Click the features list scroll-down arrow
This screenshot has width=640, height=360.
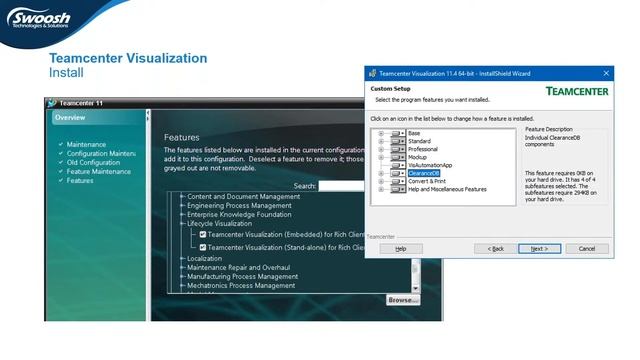coord(416,289)
